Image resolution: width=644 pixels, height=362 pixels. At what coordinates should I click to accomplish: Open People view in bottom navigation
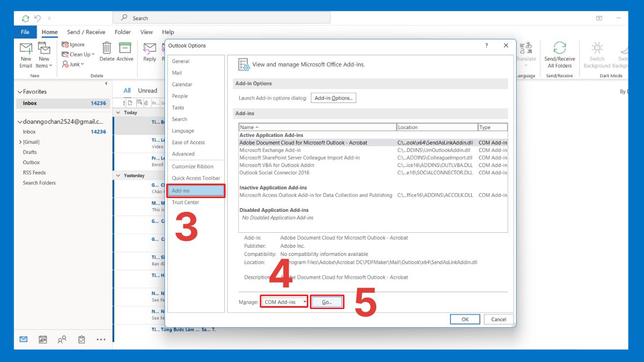tap(62, 339)
